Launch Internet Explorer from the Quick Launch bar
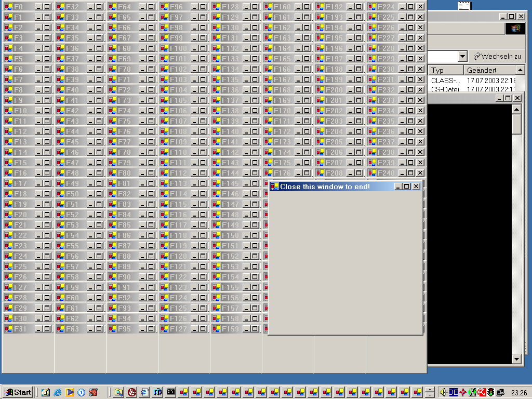Image resolution: width=532 pixels, height=399 pixels. point(58,392)
